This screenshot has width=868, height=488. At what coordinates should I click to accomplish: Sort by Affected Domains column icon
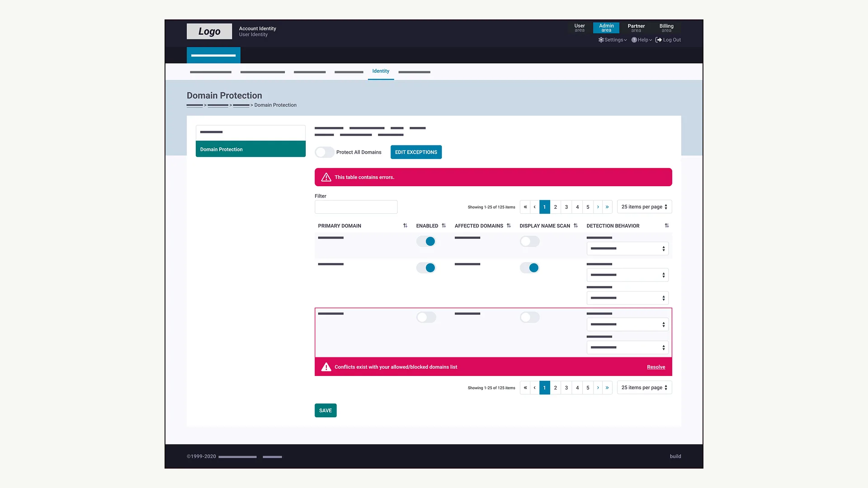click(509, 225)
